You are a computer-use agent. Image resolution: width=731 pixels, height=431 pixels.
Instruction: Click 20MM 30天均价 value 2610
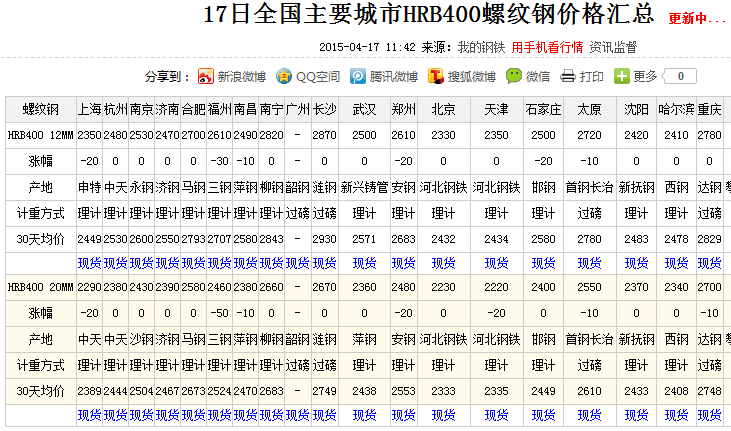(x=589, y=391)
